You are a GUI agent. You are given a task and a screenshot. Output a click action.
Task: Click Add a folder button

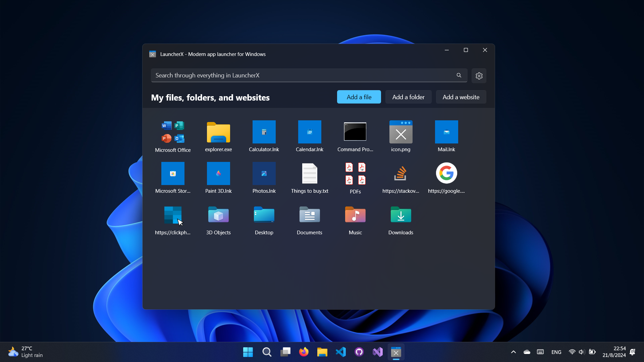(408, 97)
